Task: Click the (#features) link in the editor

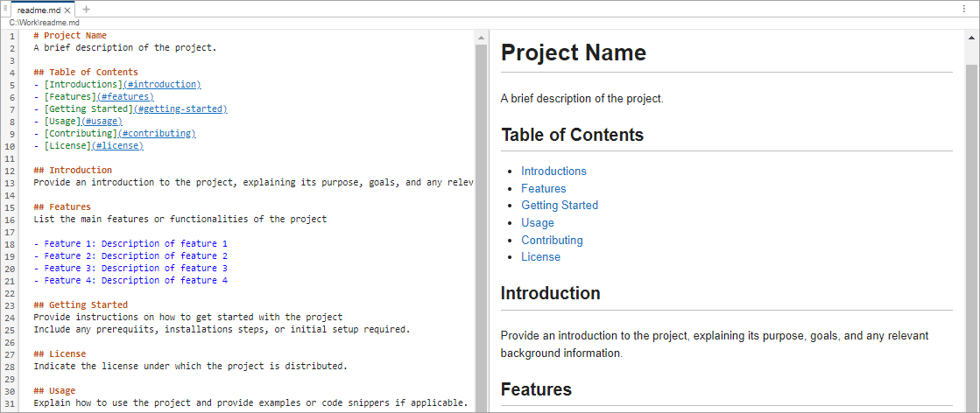Action: (125, 97)
